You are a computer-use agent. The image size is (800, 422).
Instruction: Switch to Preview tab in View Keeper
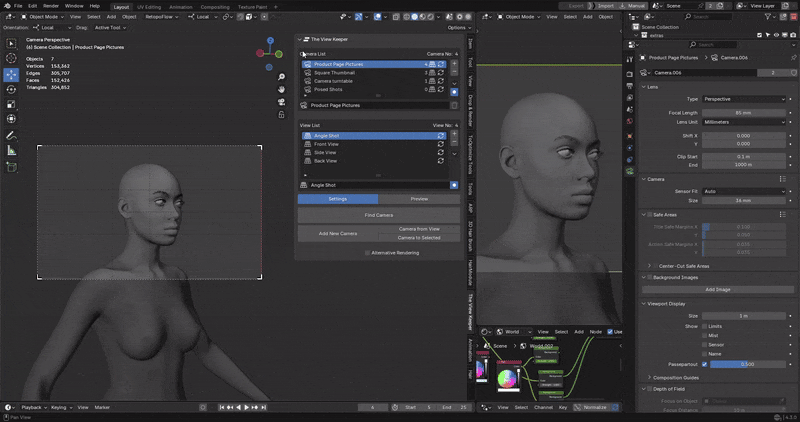tap(419, 199)
